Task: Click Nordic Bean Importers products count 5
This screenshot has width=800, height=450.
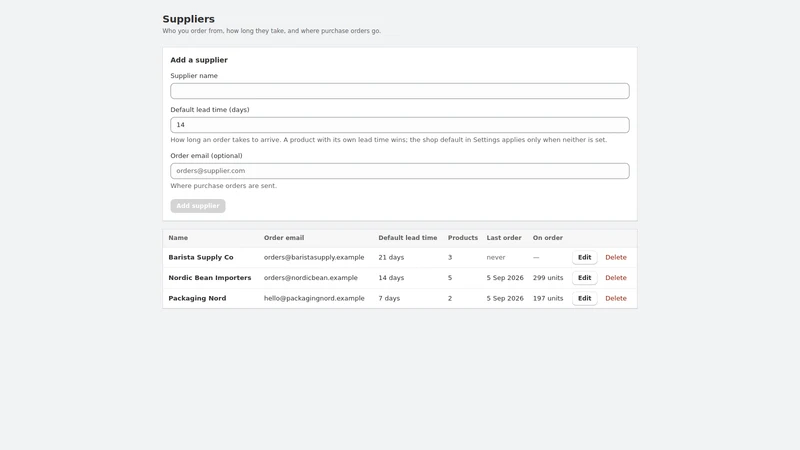Action: point(450,278)
